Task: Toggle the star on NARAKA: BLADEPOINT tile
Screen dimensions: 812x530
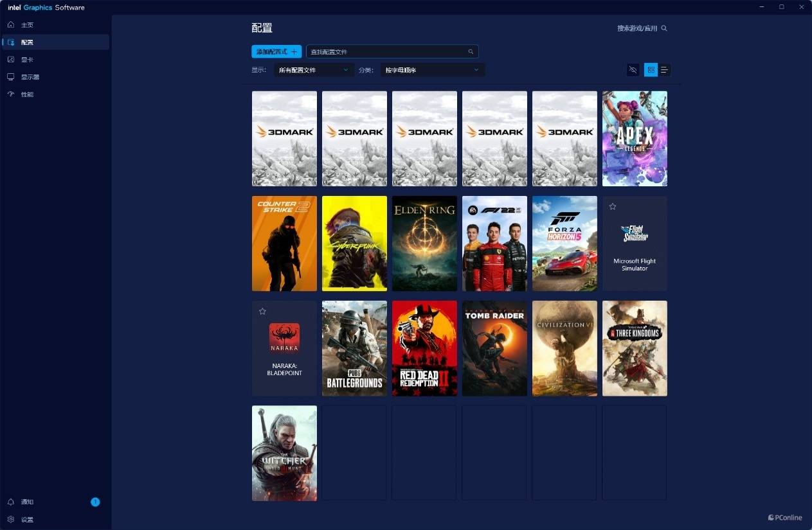Action: click(x=262, y=311)
